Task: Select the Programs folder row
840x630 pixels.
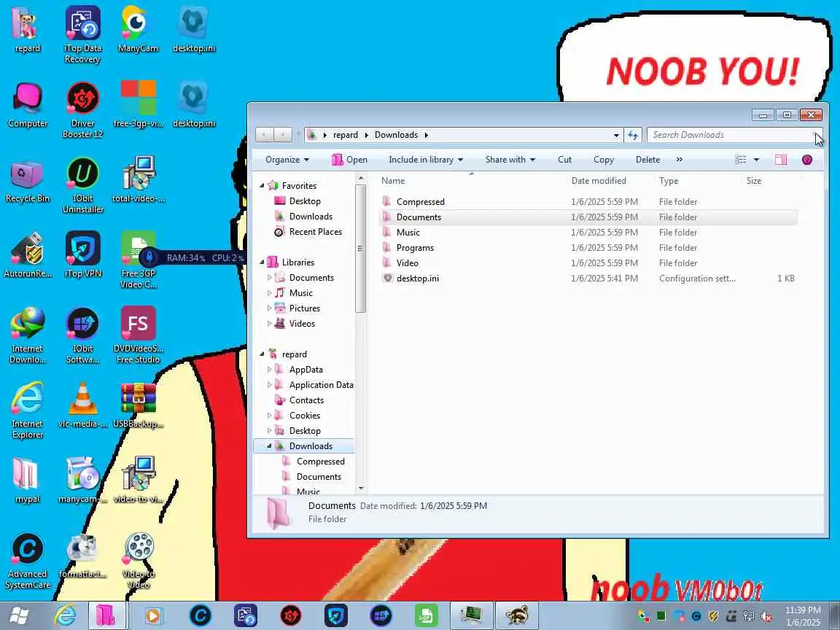Action: coord(588,248)
